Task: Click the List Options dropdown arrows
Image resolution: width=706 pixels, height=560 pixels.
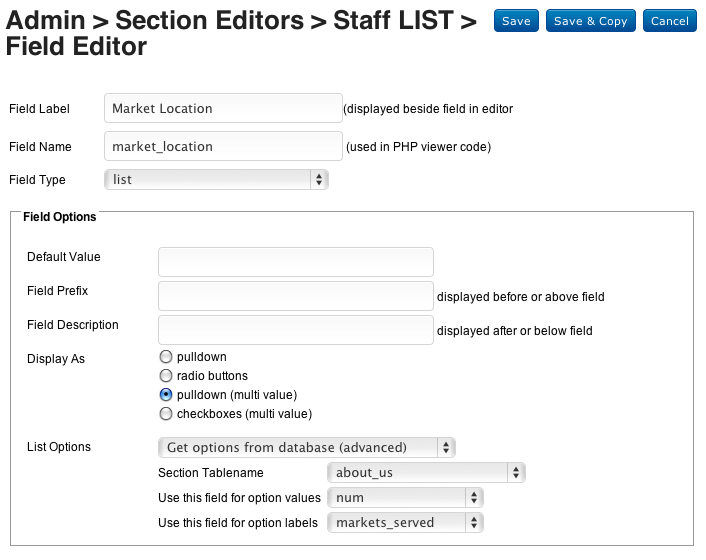Action: (x=446, y=447)
